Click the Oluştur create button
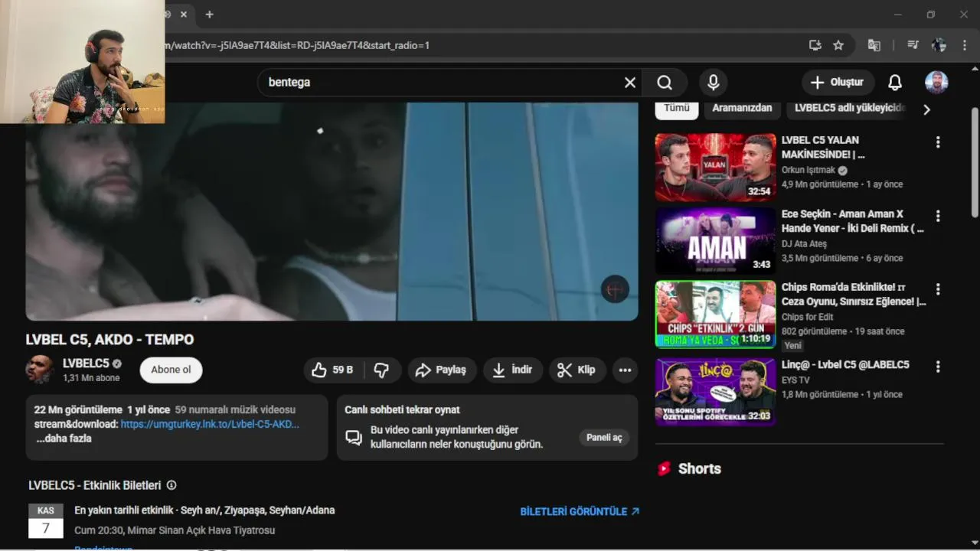This screenshot has width=980, height=551. pyautogui.click(x=837, y=82)
